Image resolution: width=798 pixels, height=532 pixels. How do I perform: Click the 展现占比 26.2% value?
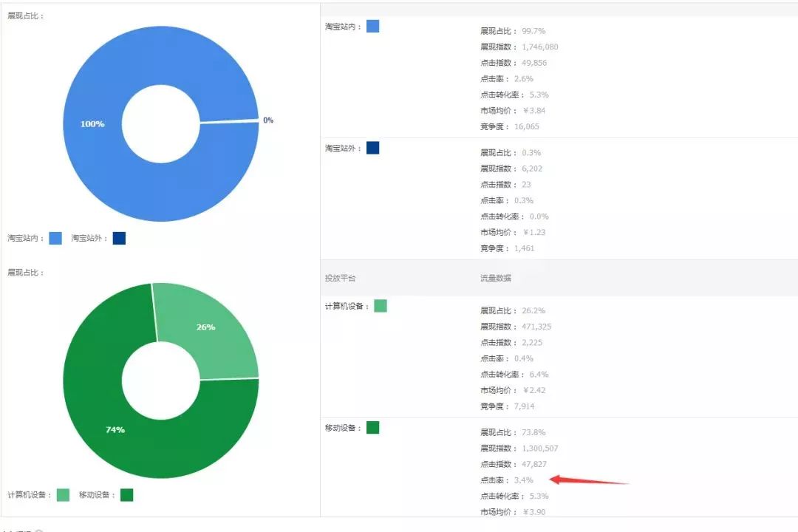(x=533, y=310)
